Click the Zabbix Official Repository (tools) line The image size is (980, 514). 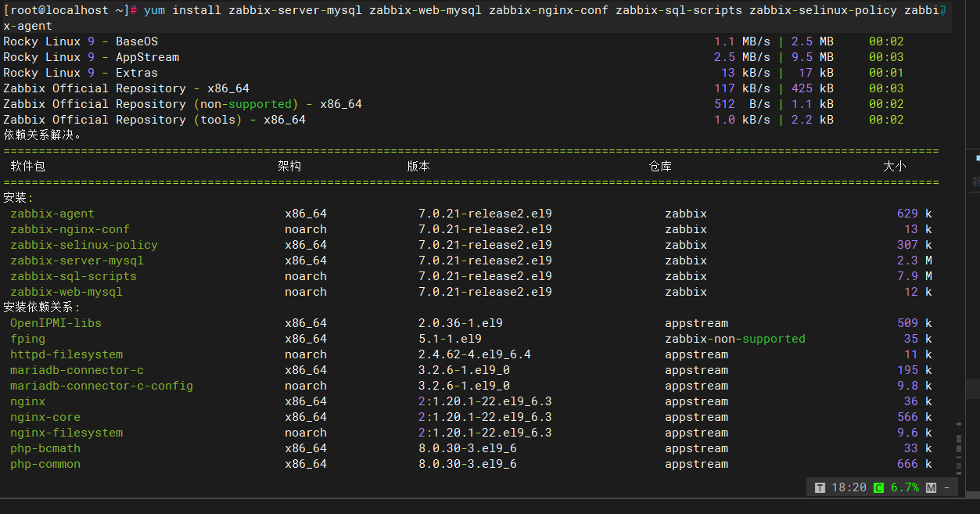(x=454, y=120)
